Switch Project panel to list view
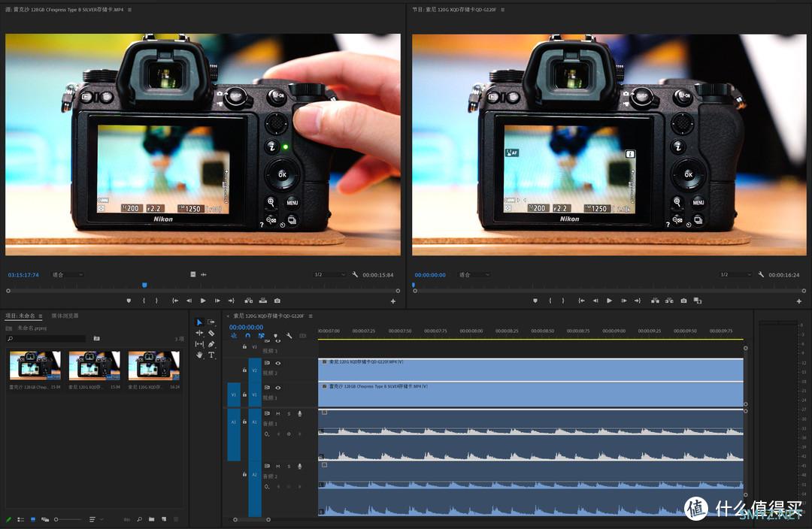The height and width of the screenshot is (529, 812). pyautogui.click(x=21, y=519)
